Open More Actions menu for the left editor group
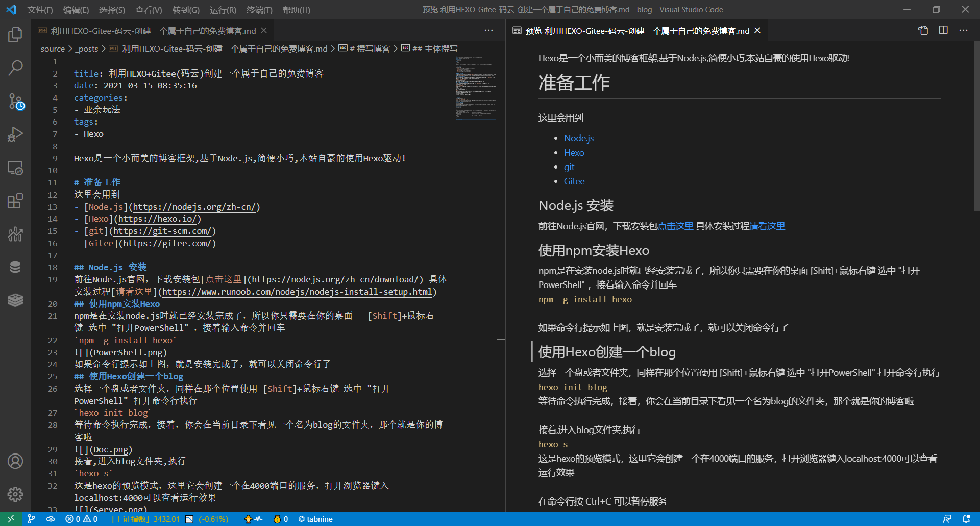Image resolution: width=980 pixels, height=526 pixels. [488, 30]
